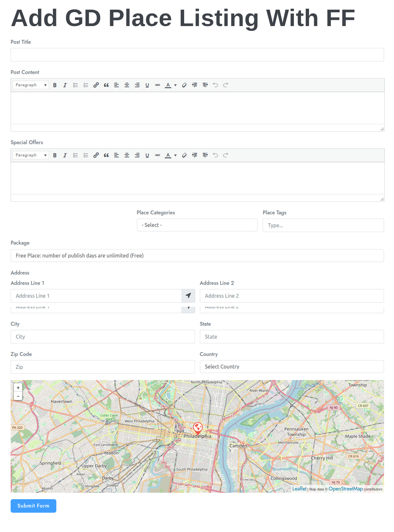Focus the Post Title input field

pyautogui.click(x=197, y=55)
